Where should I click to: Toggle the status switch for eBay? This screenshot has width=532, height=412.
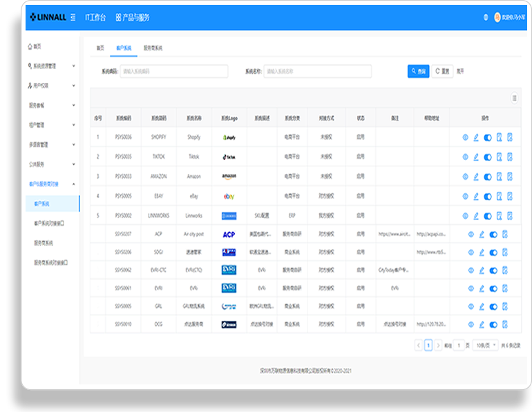pyautogui.click(x=488, y=197)
